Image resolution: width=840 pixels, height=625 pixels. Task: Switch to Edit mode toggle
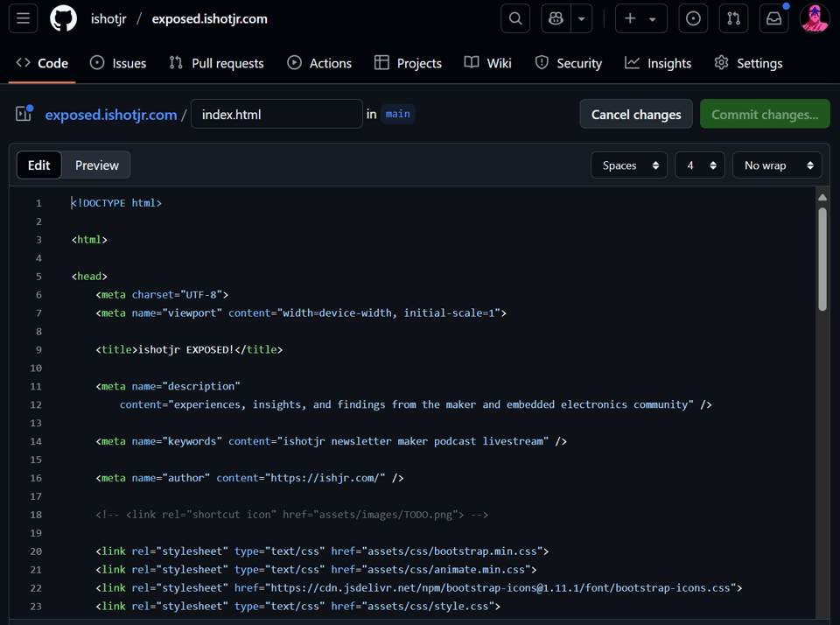[x=39, y=165]
